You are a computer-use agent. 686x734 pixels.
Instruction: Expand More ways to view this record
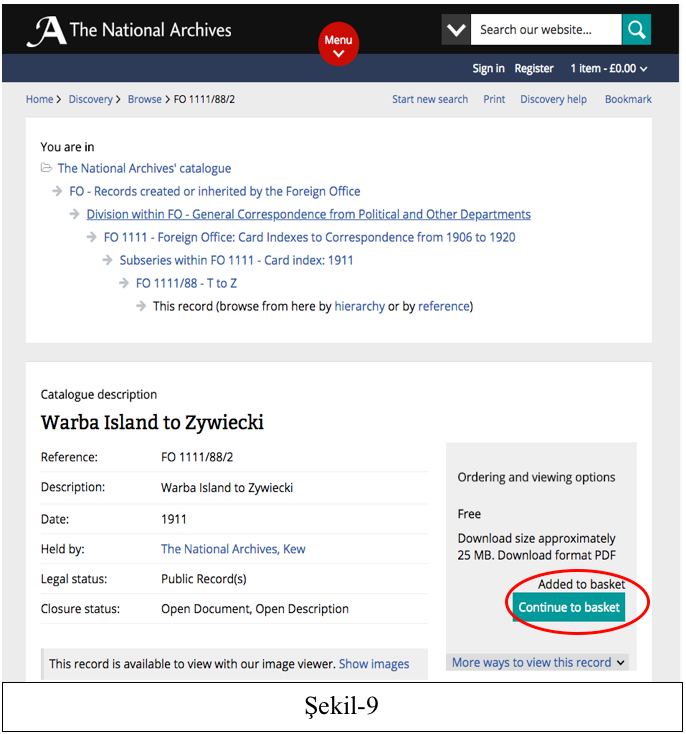538,662
